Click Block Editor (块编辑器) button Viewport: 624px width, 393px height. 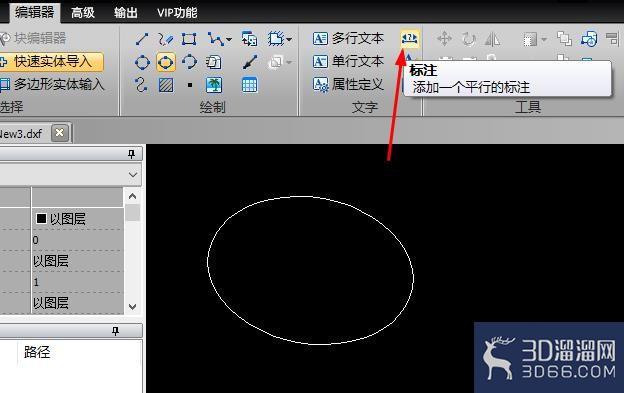pos(33,39)
